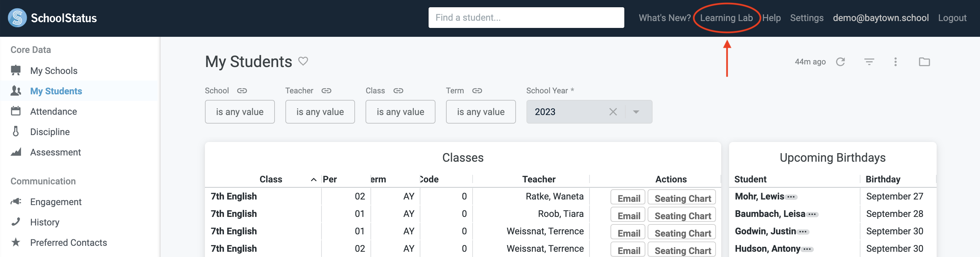Open Seating Chart for Ratke, Waneta

(682, 197)
